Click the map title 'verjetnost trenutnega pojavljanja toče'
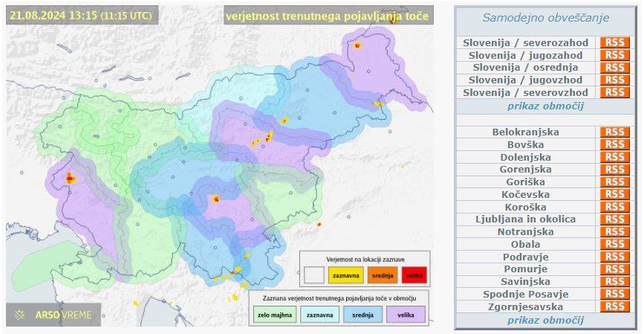The width and height of the screenshot is (644, 334). point(328,16)
